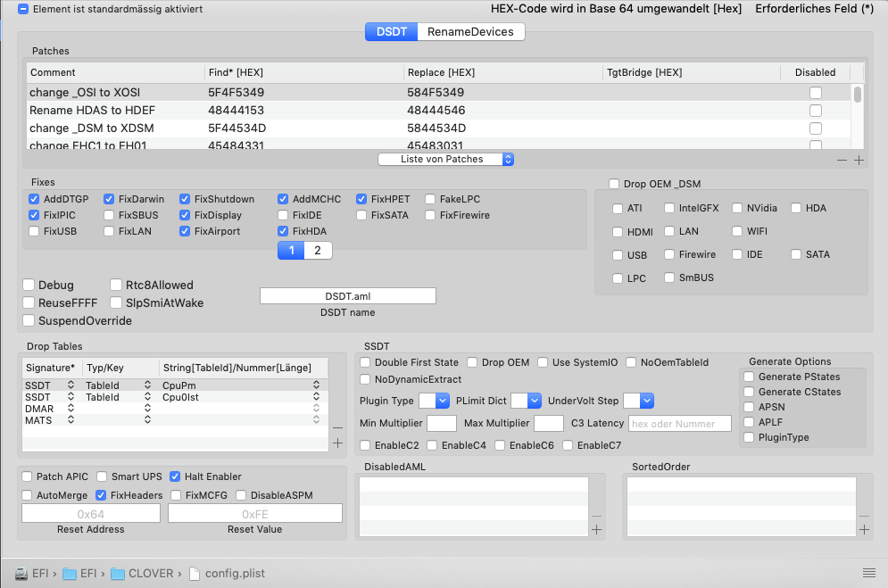This screenshot has height=588, width=888.
Task: Switch to the RenameDevices tab
Action: point(470,32)
